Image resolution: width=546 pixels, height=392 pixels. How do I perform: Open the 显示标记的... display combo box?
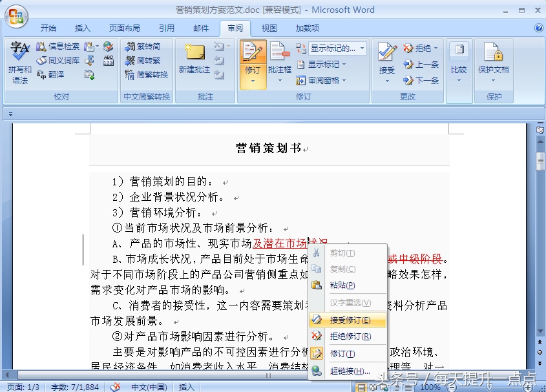pos(337,48)
